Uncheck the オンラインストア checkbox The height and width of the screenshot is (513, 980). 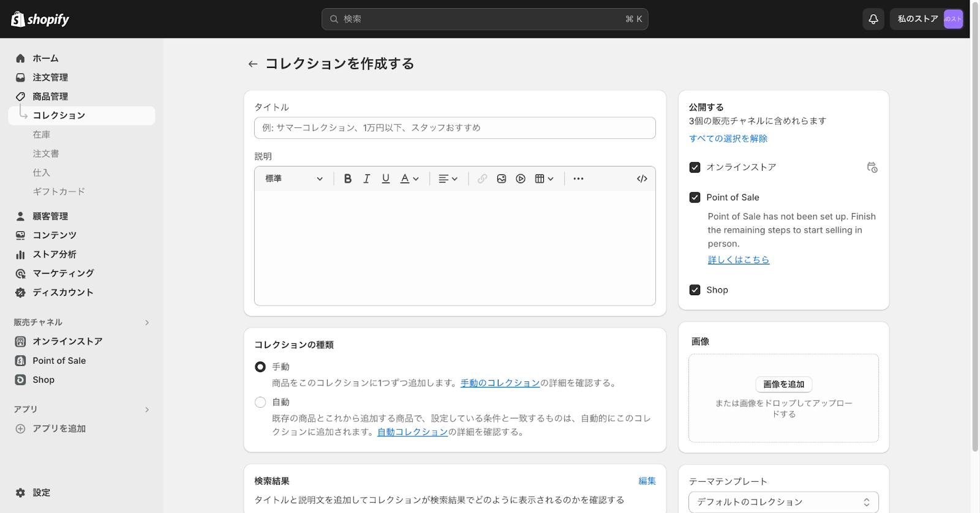point(695,167)
